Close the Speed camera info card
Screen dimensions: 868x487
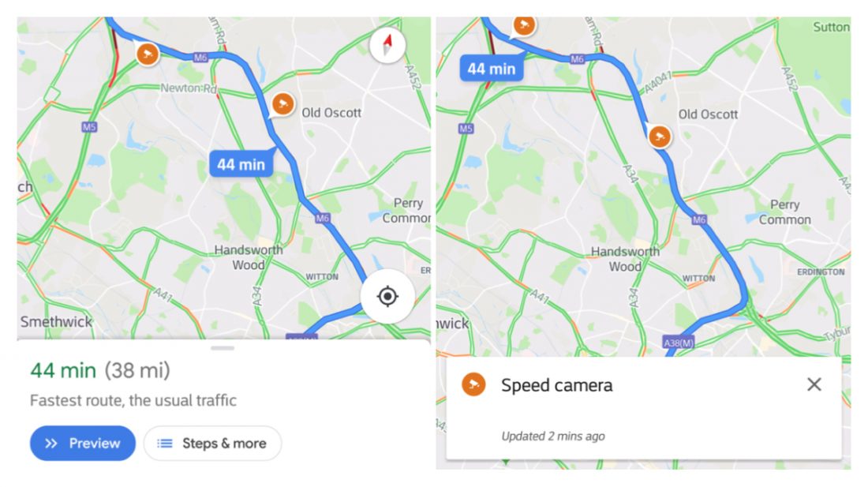click(x=814, y=384)
